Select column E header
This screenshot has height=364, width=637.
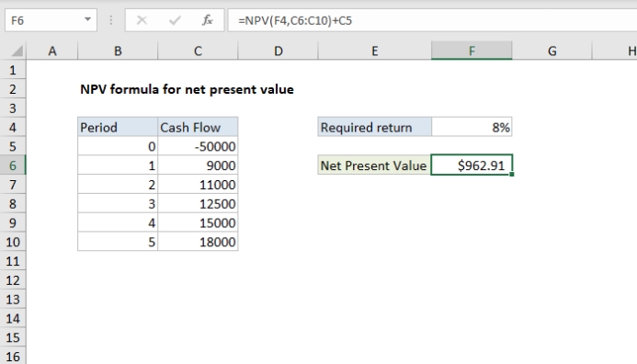374,51
